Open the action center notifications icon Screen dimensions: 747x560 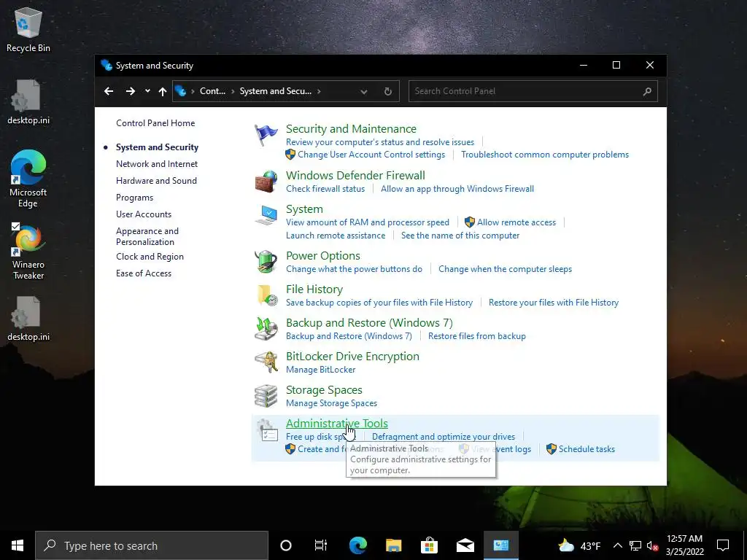pos(723,545)
